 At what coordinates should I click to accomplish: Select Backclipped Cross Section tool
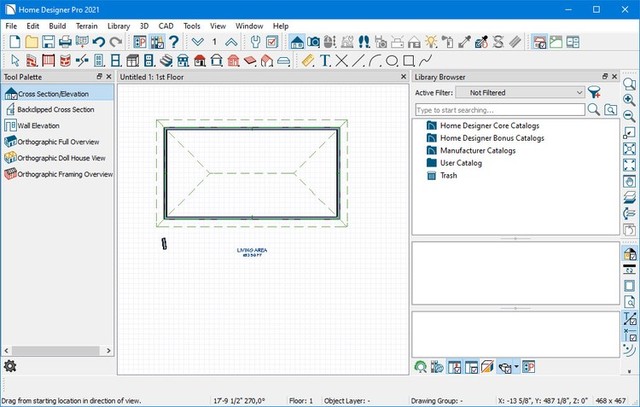(56, 109)
